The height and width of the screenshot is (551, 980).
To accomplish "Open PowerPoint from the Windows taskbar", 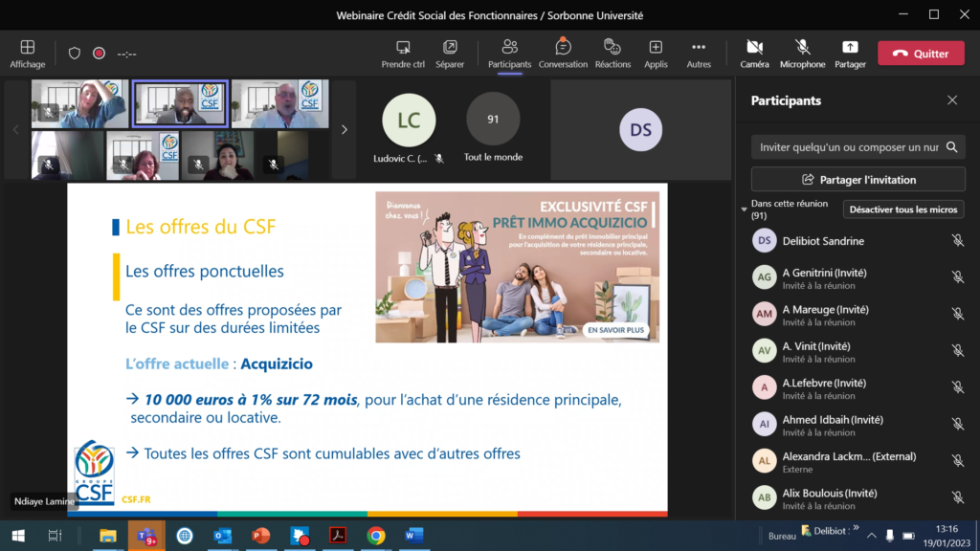I will tap(260, 536).
